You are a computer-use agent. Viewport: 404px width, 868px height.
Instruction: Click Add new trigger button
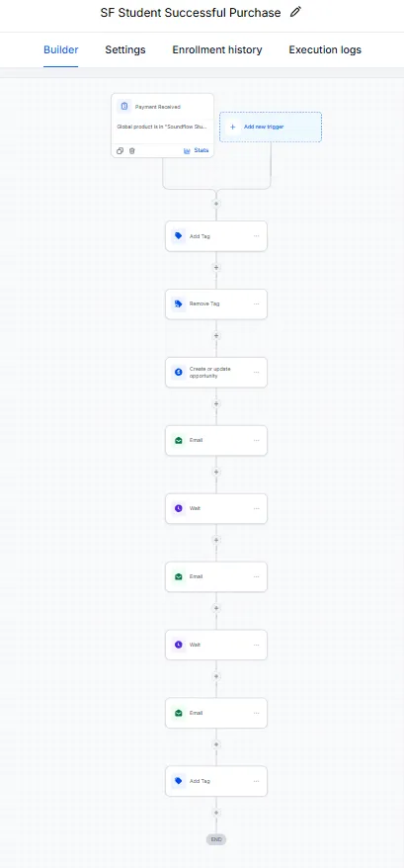271,127
